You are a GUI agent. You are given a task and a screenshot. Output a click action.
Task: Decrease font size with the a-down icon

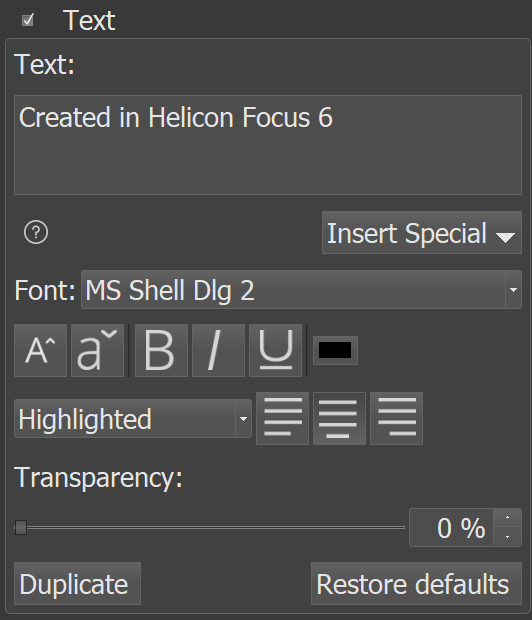(97, 350)
